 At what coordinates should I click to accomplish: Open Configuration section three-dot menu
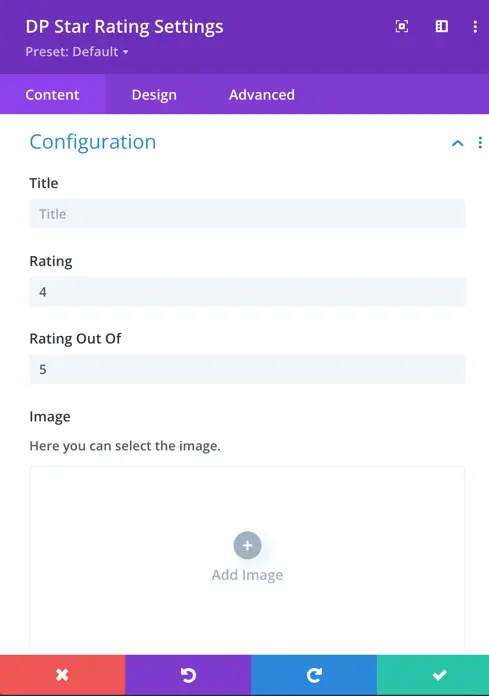(x=480, y=142)
